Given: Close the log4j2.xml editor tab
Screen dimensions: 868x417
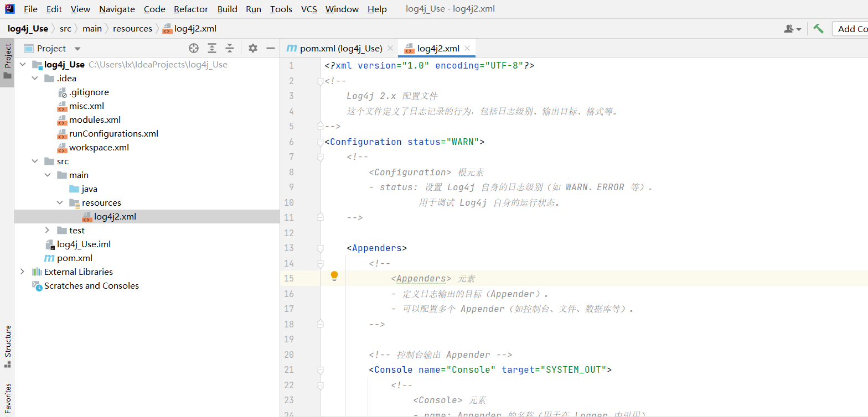Looking at the screenshot, I should [468, 49].
